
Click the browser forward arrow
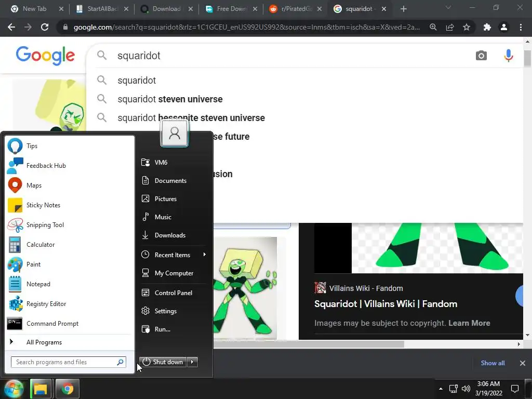pyautogui.click(x=28, y=27)
